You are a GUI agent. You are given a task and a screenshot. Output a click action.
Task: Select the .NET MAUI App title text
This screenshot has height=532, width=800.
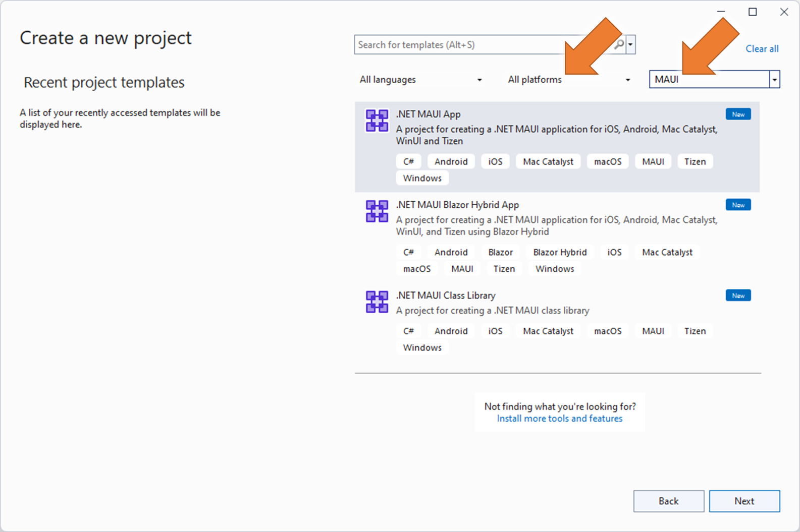click(429, 114)
